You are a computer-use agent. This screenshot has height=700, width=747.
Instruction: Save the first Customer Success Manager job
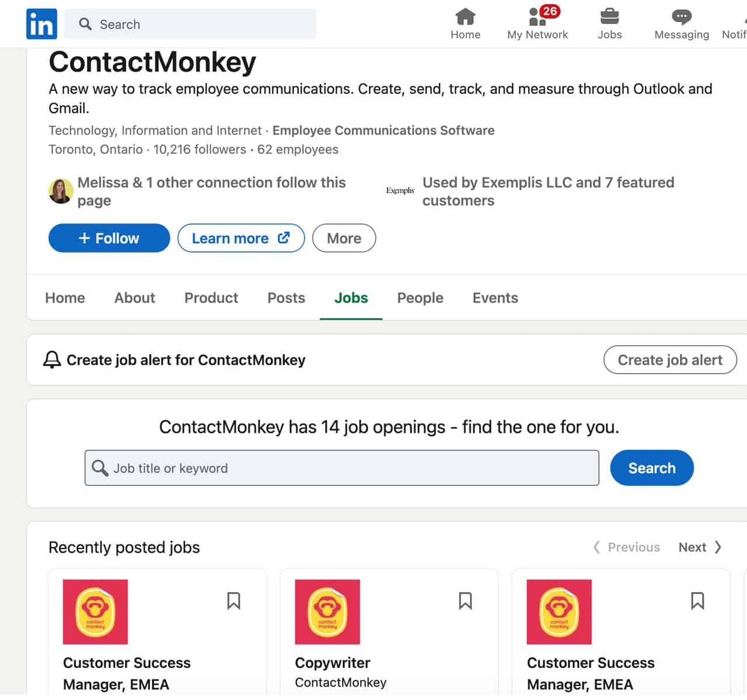(233, 601)
